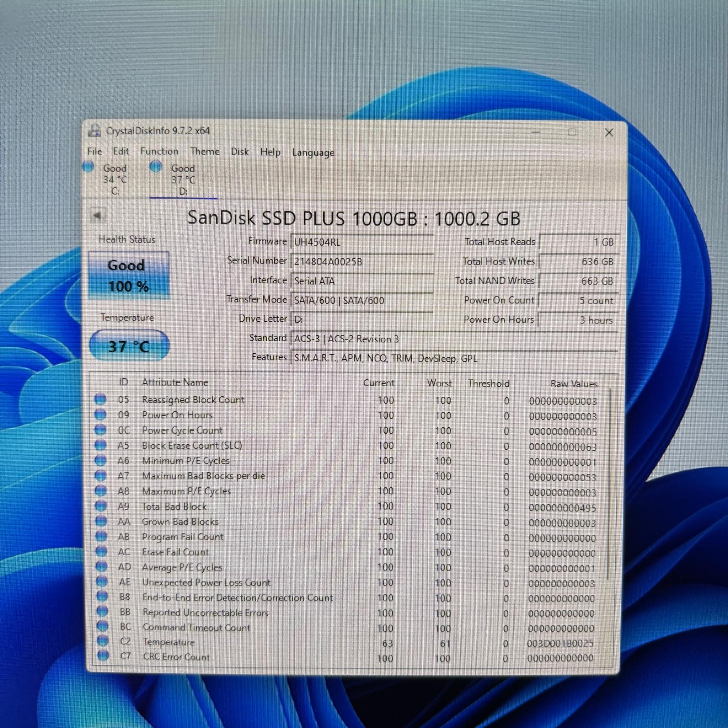
Task: Click the previous disk arrow button
Action: [98, 215]
